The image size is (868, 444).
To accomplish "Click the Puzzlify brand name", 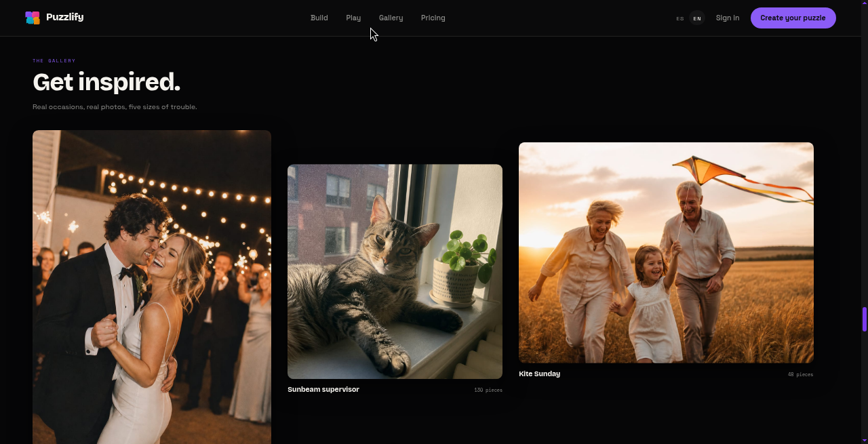I will tap(65, 17).
